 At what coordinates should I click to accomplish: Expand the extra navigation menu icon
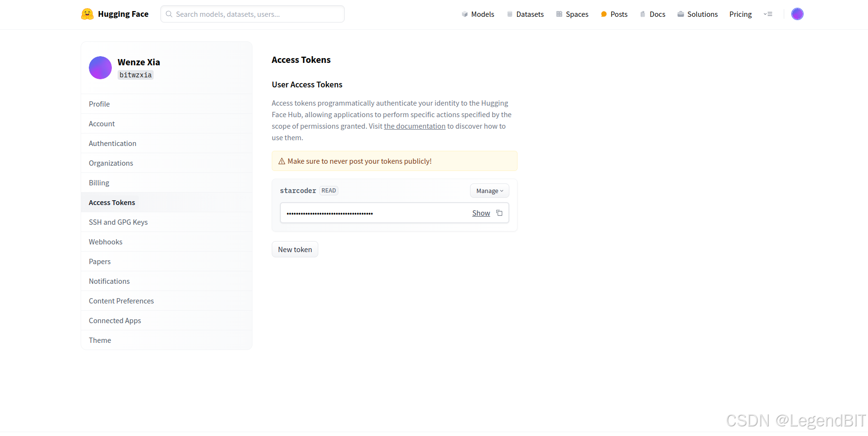click(x=768, y=14)
